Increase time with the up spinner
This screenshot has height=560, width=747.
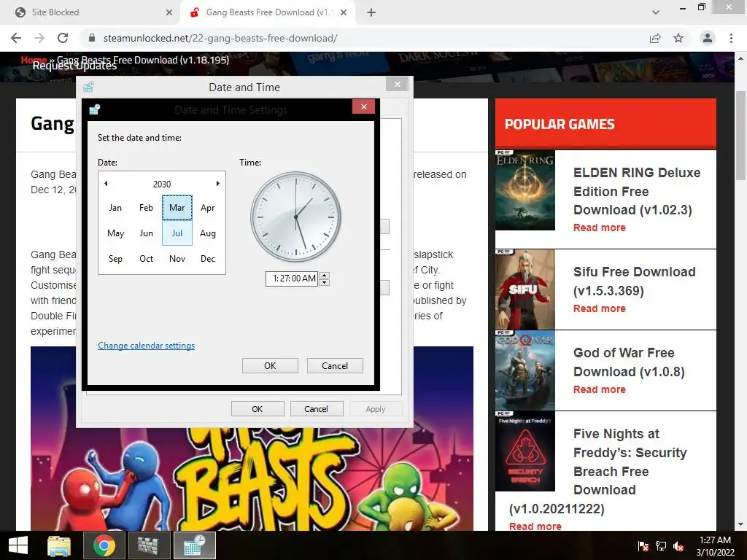[x=325, y=275]
